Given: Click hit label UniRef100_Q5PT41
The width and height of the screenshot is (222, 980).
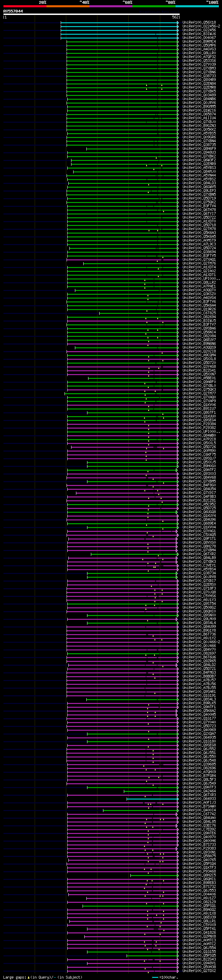Looking at the screenshot, I should coord(199,929).
